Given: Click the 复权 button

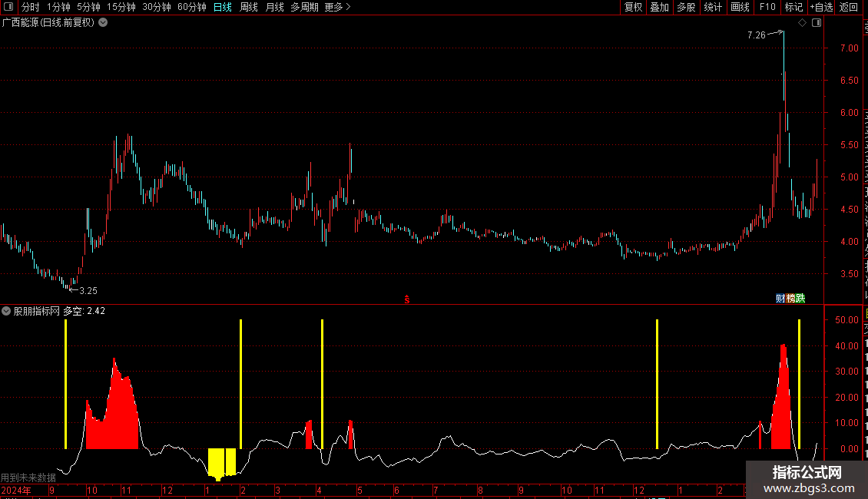Looking at the screenshot, I should (633, 7).
